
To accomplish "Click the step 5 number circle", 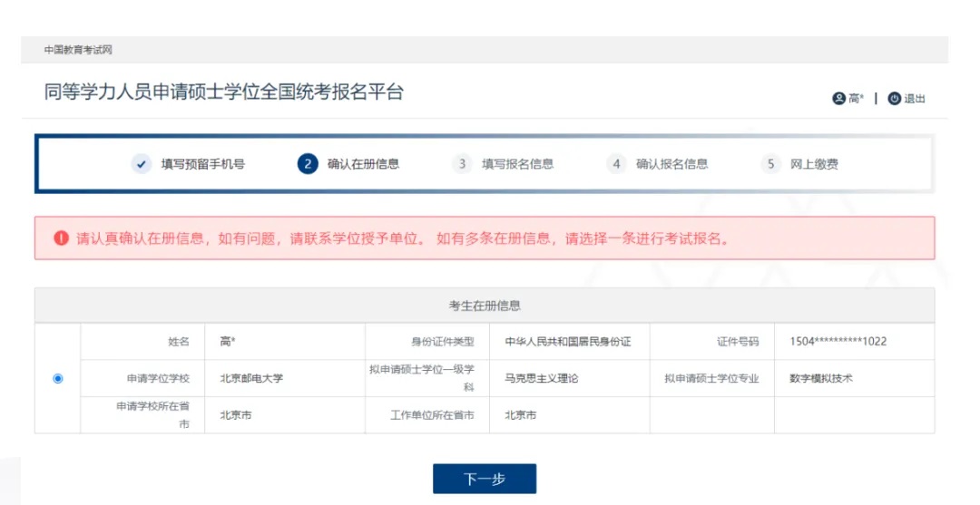I will click(x=770, y=164).
